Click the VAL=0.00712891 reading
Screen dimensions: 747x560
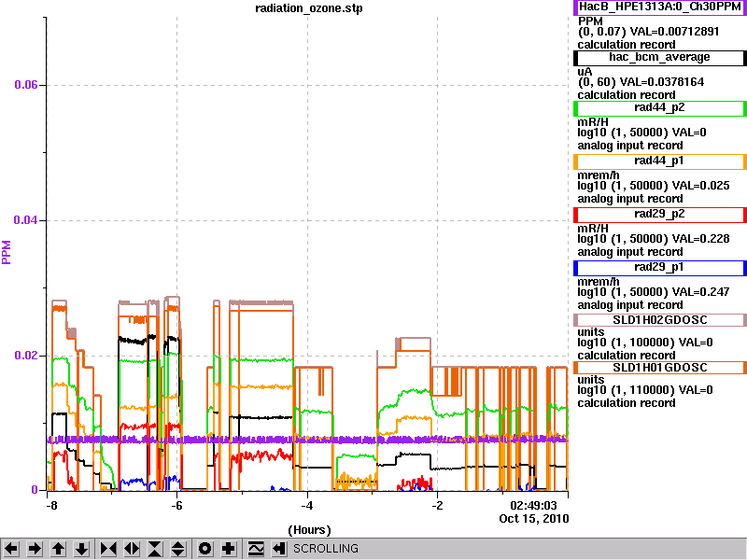[x=674, y=32]
